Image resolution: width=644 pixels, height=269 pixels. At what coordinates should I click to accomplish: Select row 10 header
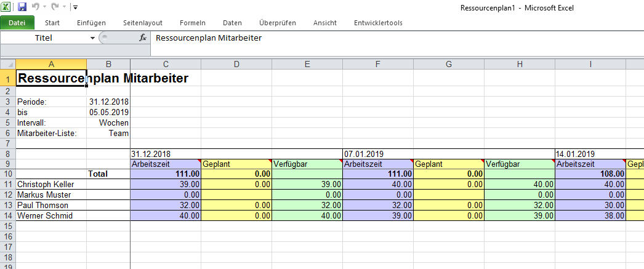[8, 174]
